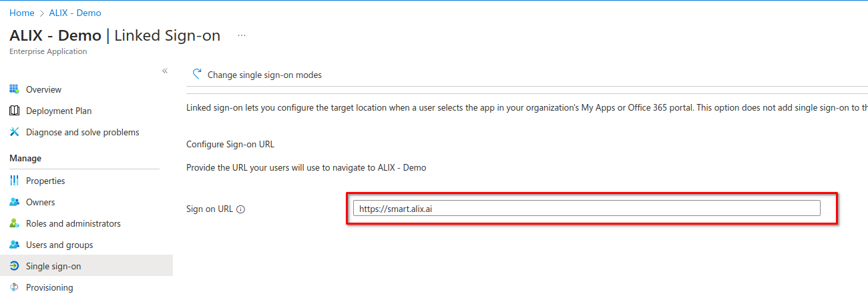Viewport: 868px width, 302px height.
Task: Click the Sign on URL info icon
Action: point(241,209)
